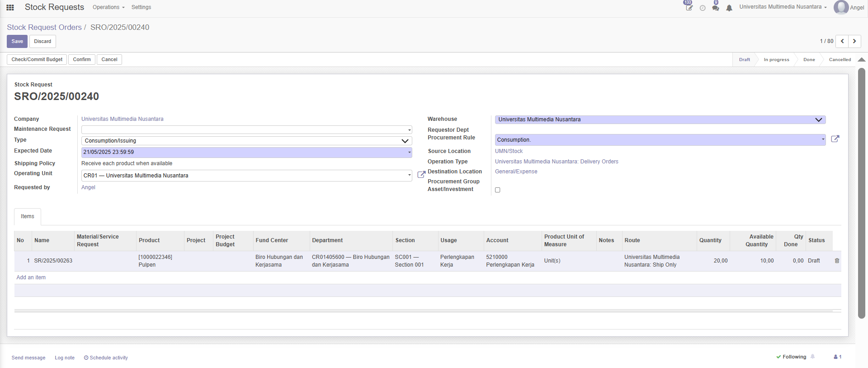Open the apps grid menu
Image resolution: width=868 pixels, height=368 pixels.
click(x=10, y=7)
